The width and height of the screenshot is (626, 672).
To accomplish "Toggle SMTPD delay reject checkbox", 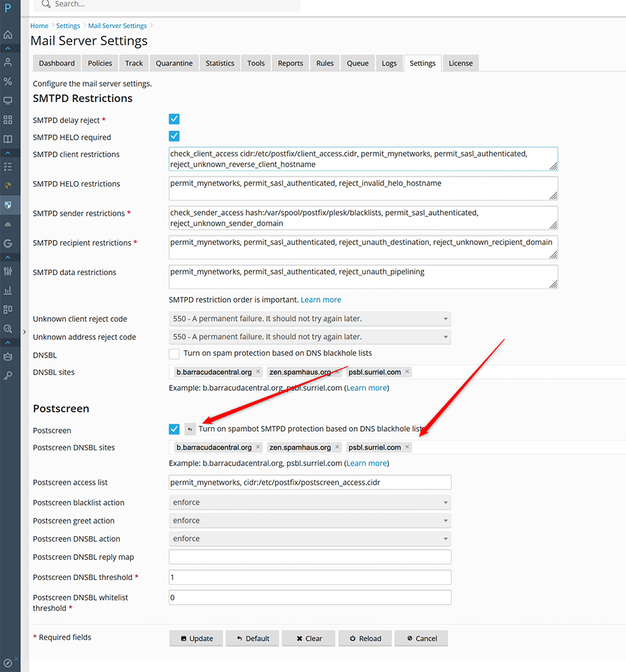I will click(174, 119).
